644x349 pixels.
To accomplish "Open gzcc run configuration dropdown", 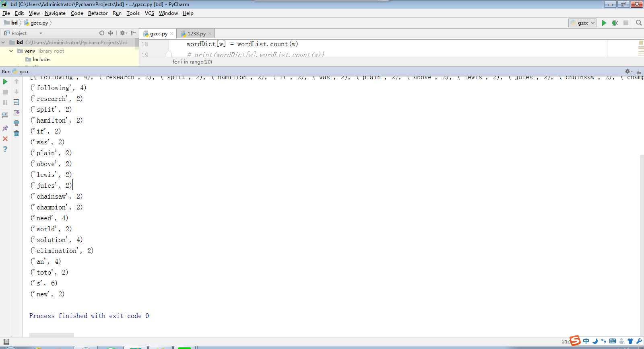I will click(582, 23).
